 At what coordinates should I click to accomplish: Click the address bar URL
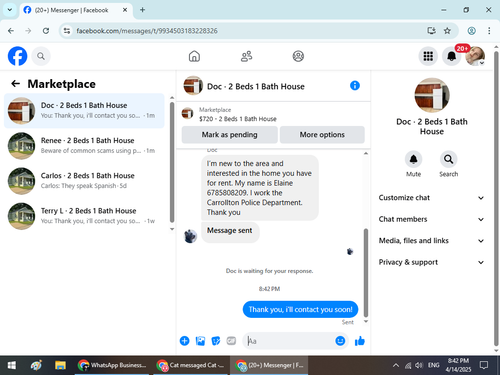click(x=147, y=31)
